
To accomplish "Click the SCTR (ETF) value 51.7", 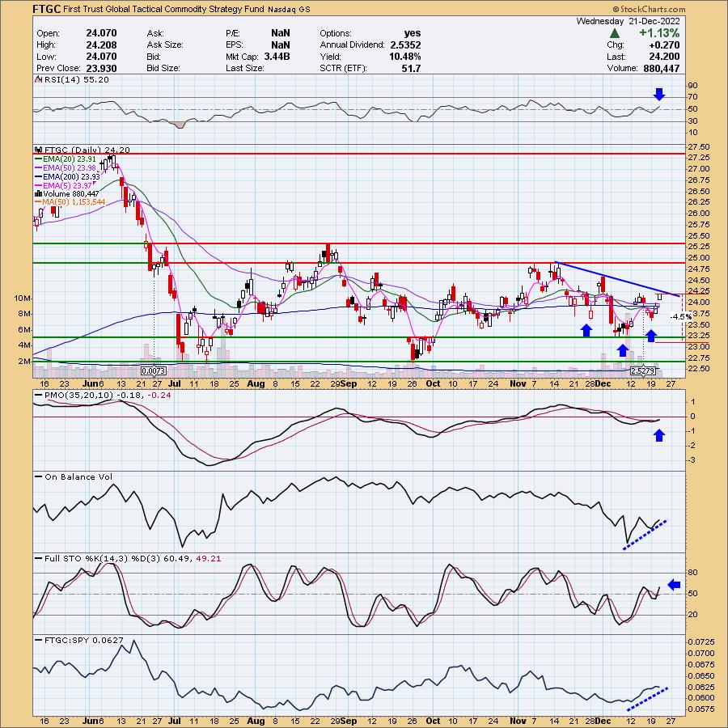I will [412, 68].
